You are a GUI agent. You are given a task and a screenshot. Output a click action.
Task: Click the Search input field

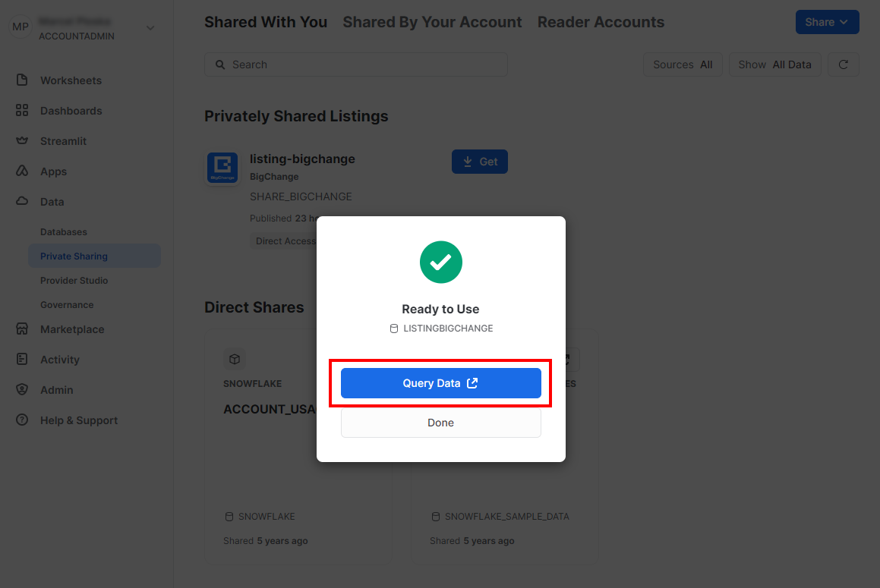[356, 64]
